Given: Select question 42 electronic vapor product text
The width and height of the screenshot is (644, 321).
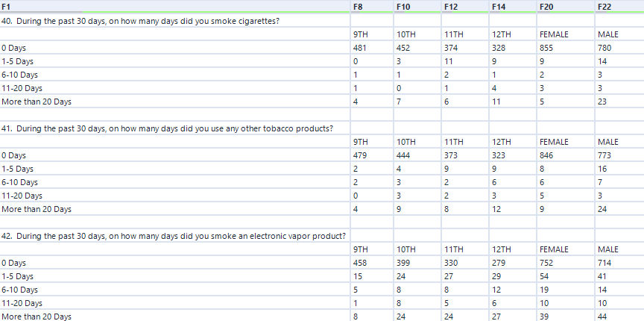Looking at the screenshot, I should pos(173,236).
